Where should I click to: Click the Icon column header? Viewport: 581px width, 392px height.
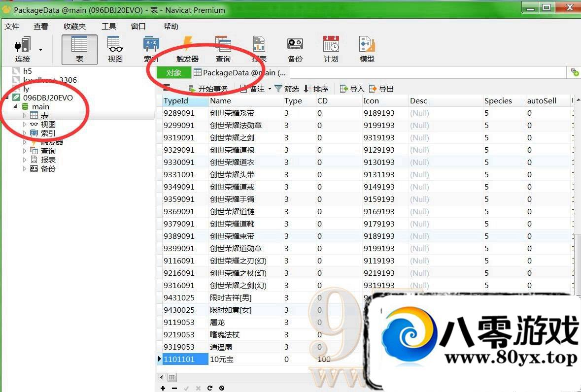coord(385,100)
